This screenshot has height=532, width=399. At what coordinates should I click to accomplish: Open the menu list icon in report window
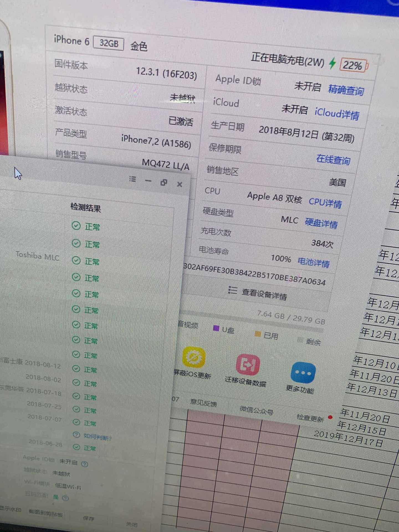(x=133, y=179)
